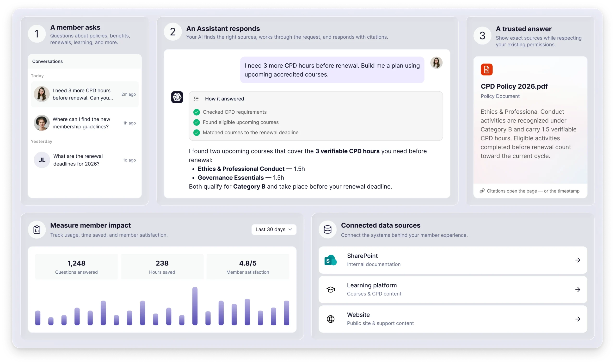Click the 1d ago timestamp
615x364 pixels.
[x=129, y=160]
